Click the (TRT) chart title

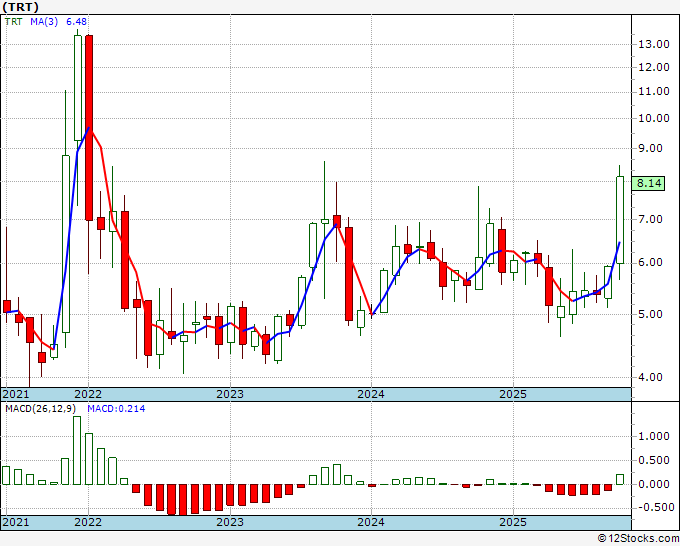point(20,7)
